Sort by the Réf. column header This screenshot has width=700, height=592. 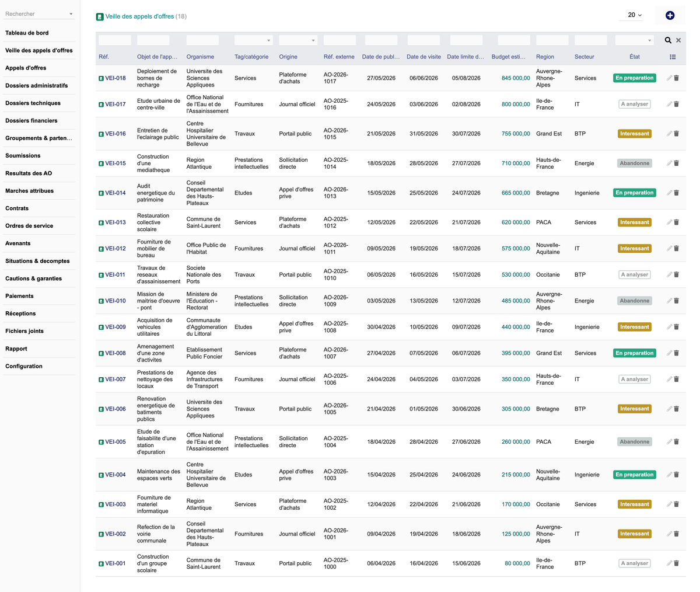click(104, 57)
